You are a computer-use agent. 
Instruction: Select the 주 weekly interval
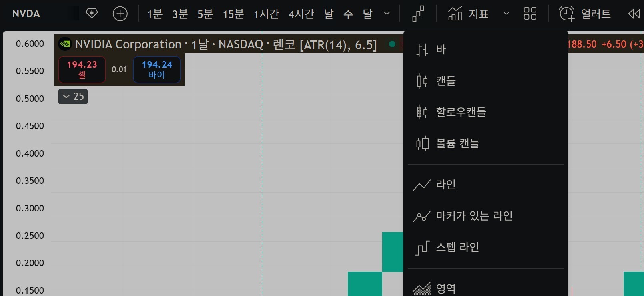[348, 14]
